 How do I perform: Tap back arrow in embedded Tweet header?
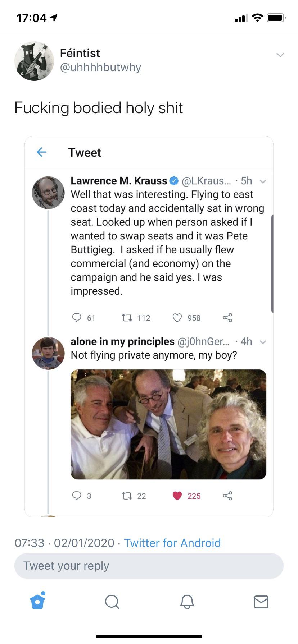tap(41, 152)
